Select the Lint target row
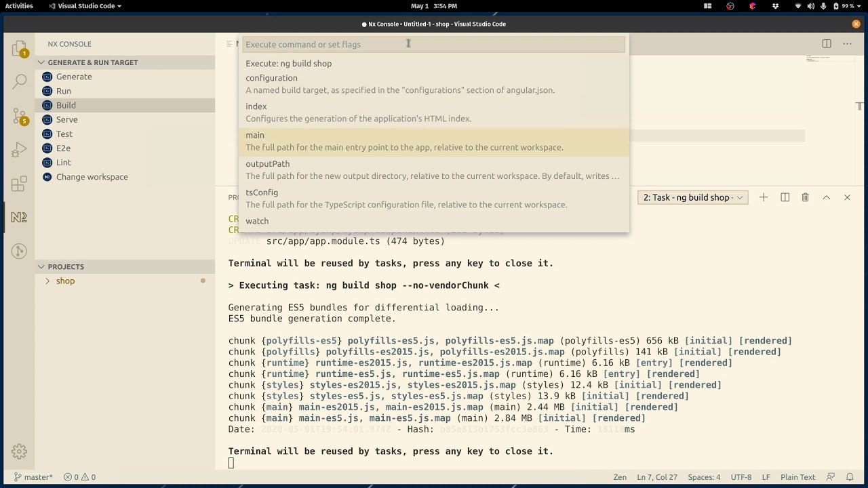The height and width of the screenshot is (488, 868). 125,162
